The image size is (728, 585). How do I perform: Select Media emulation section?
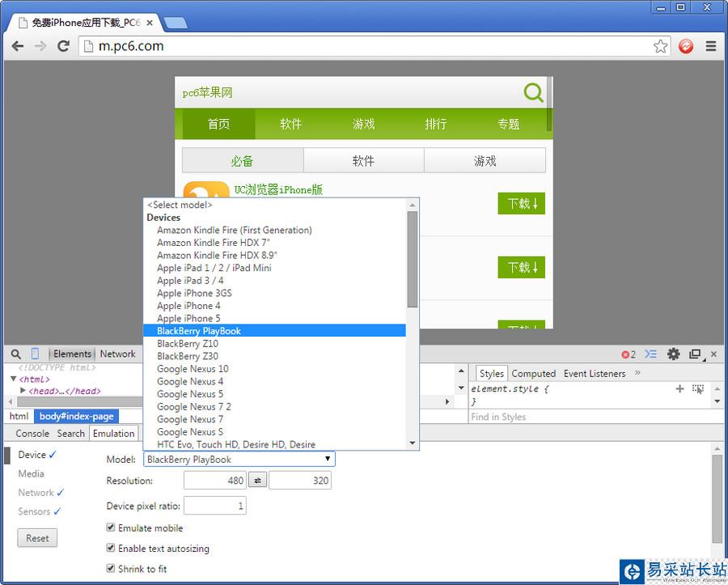click(31, 473)
